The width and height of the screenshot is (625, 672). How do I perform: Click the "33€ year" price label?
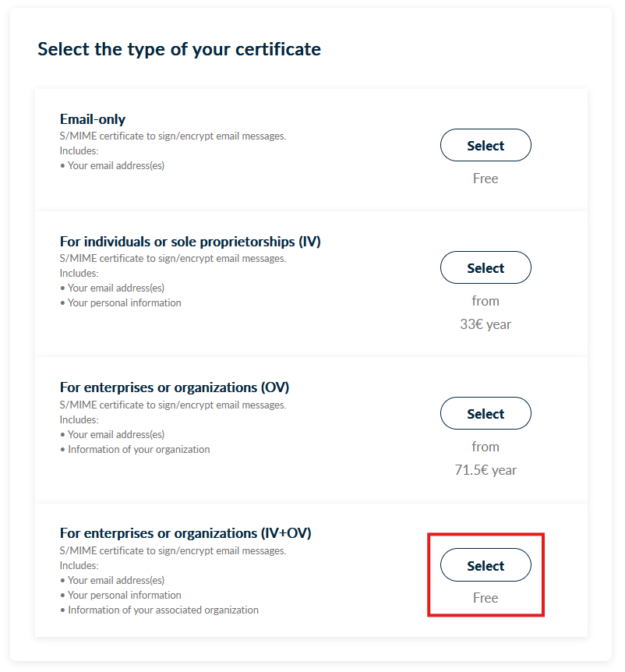click(x=486, y=324)
